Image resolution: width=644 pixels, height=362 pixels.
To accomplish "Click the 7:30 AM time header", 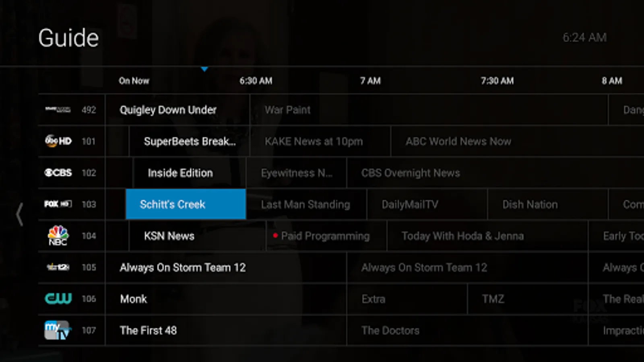I will point(497,81).
